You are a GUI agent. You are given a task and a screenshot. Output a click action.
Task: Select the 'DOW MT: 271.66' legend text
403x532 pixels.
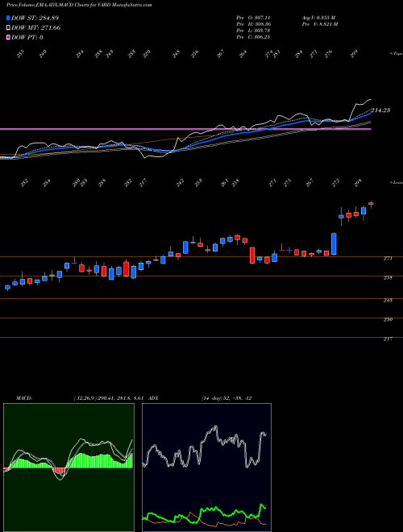coord(36,27)
